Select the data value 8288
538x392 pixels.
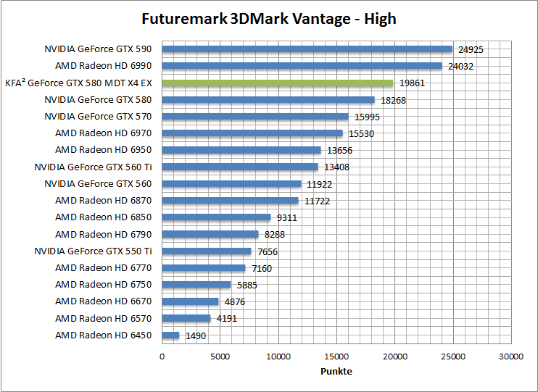[x=275, y=234]
